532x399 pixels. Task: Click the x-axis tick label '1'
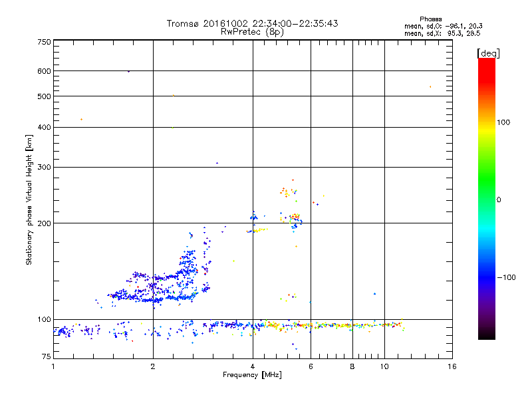point(53,366)
